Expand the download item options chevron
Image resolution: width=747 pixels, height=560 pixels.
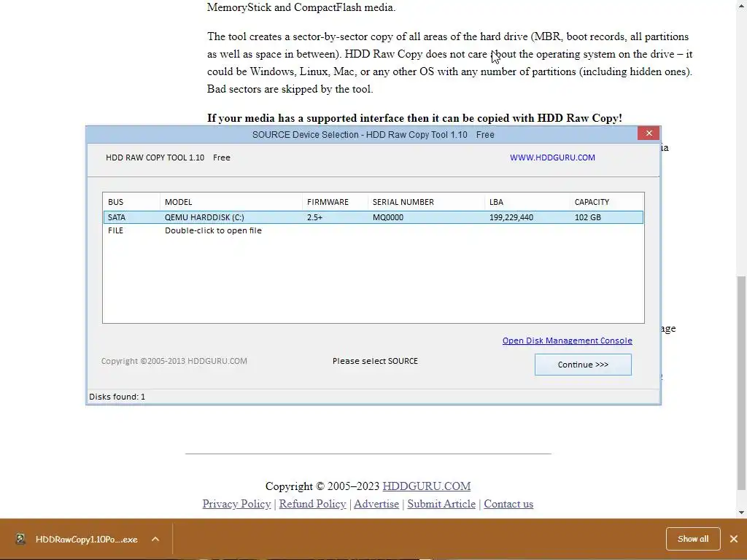[155, 539]
